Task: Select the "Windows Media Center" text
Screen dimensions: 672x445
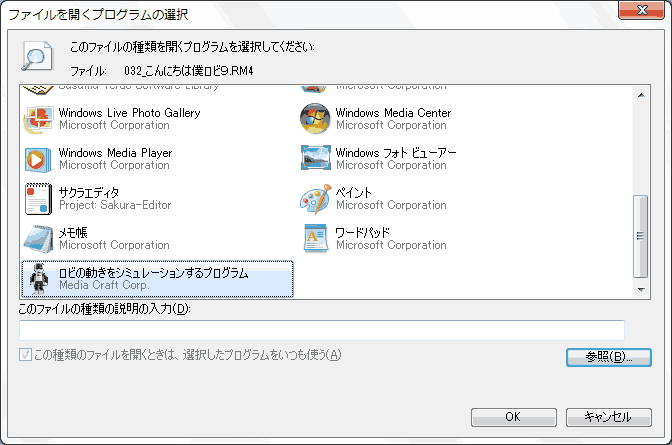Action: coord(393,113)
